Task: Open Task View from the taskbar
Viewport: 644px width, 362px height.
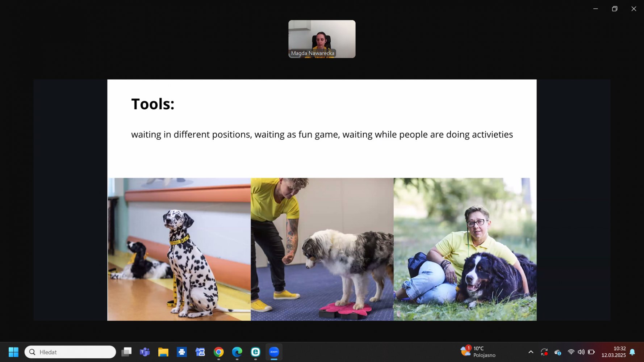Action: coord(126,352)
